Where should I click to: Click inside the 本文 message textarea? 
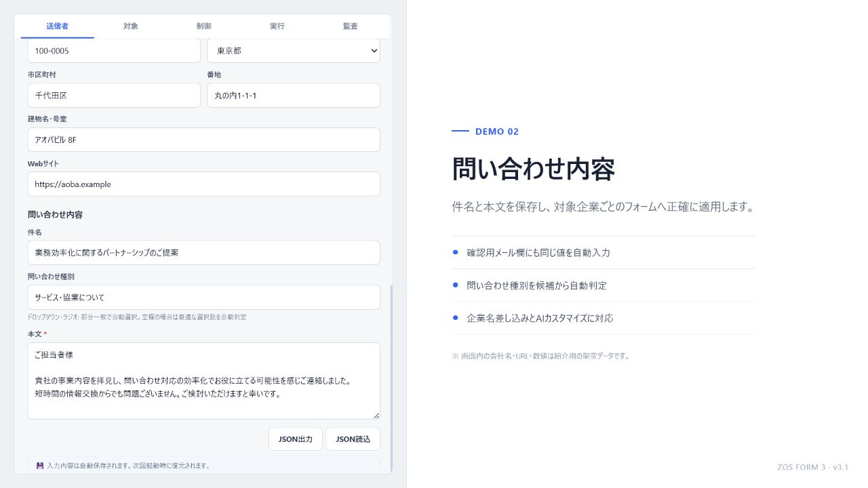tap(204, 381)
